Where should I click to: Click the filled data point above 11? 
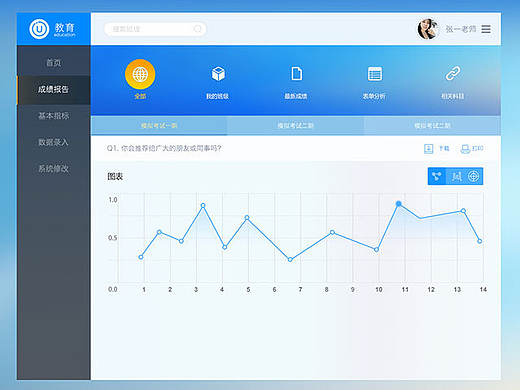(399, 204)
